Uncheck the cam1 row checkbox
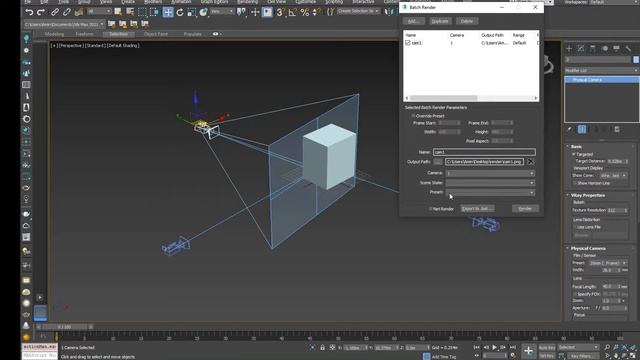Viewport: 640px width, 360px height. click(x=407, y=43)
